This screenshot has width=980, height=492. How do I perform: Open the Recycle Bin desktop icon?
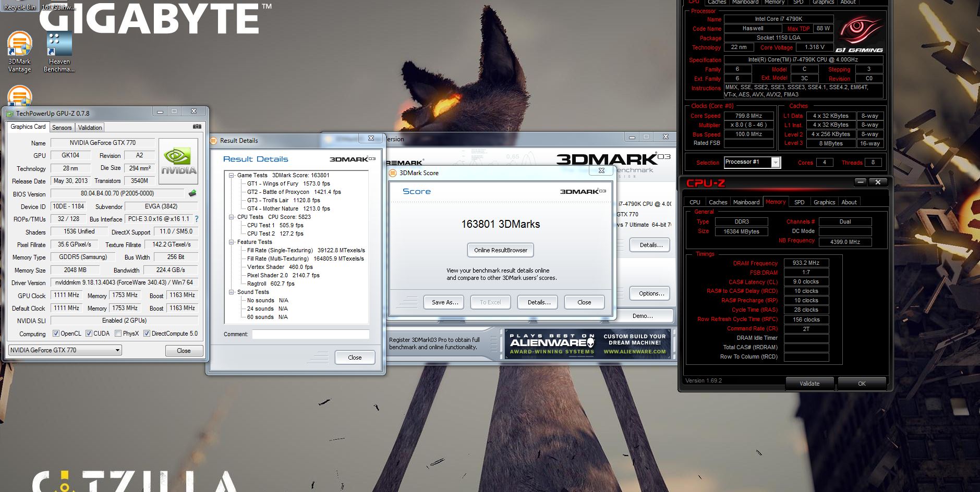coord(20,6)
